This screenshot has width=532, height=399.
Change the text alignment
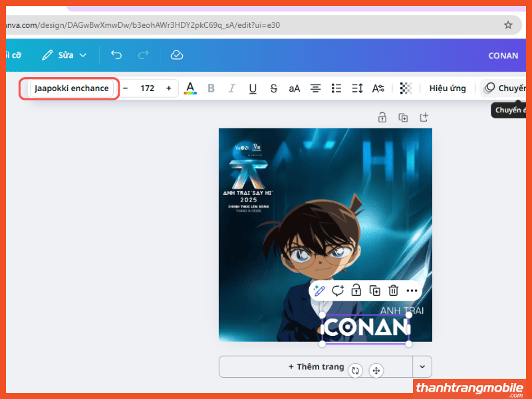pos(315,88)
